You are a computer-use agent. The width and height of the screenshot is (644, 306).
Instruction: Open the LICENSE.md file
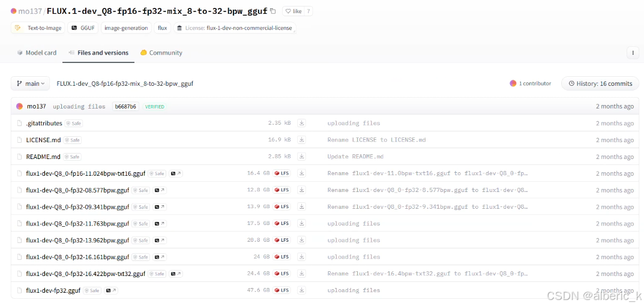click(44, 140)
